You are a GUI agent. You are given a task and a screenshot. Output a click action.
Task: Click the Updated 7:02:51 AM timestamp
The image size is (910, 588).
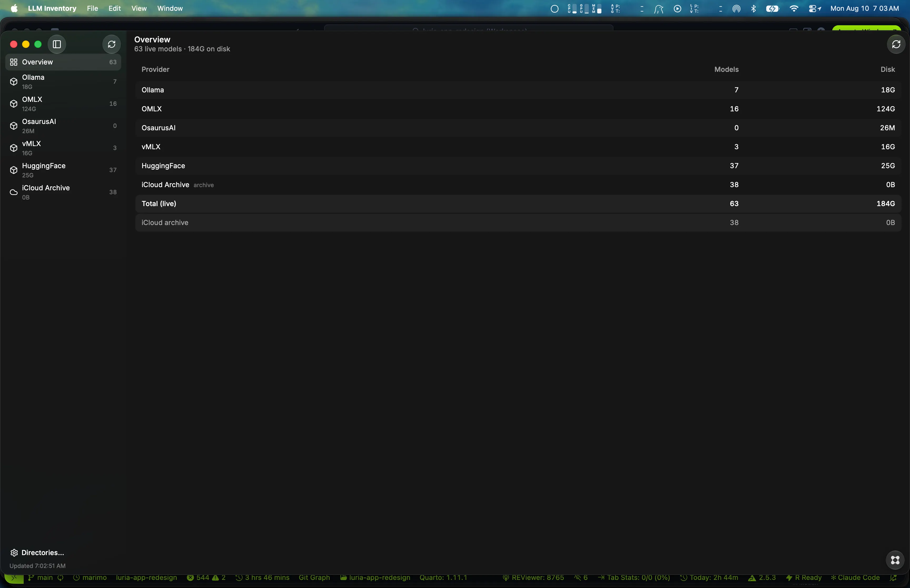tap(37, 566)
